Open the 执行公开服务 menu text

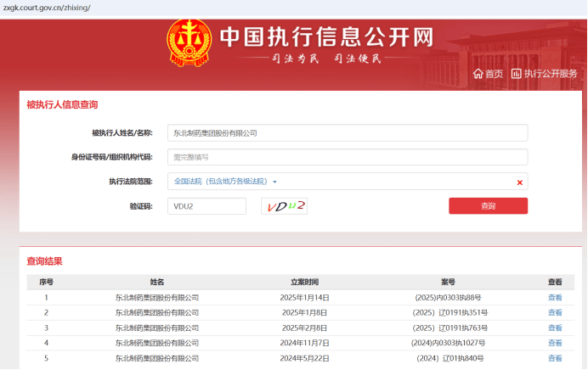[x=551, y=74]
